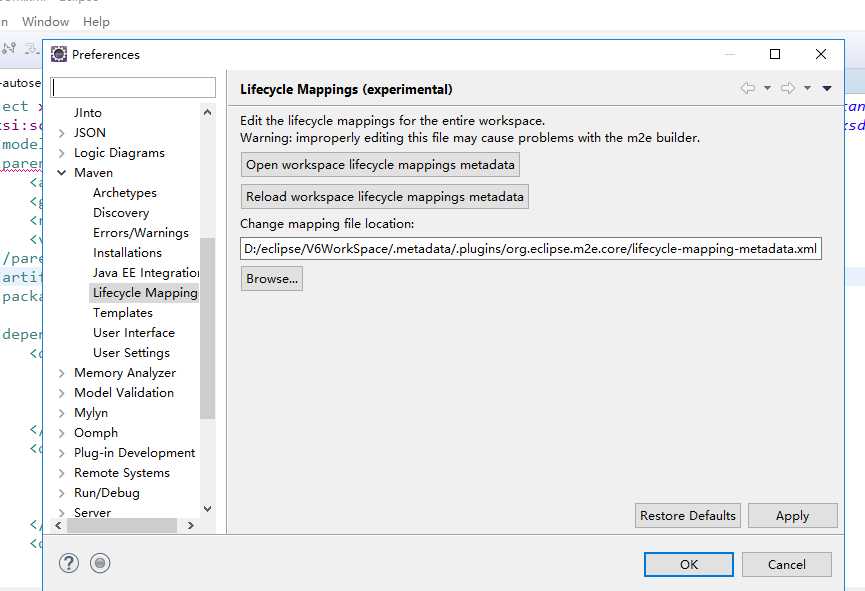The image size is (865, 591).
Task: Confirm with the OK button
Action: 689,565
